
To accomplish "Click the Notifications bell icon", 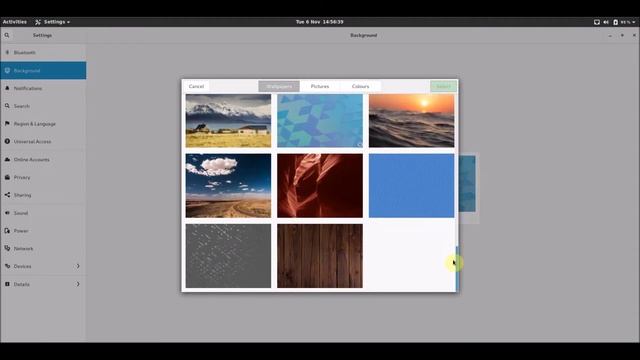I will [7, 88].
